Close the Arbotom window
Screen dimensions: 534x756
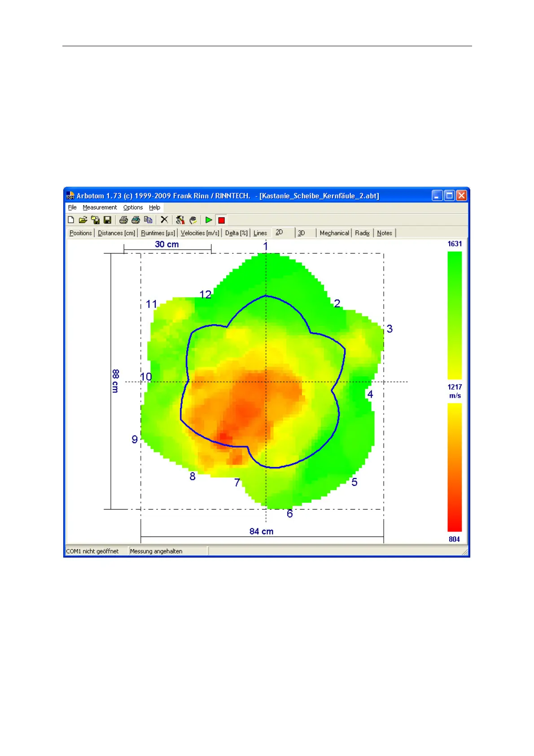(x=461, y=196)
